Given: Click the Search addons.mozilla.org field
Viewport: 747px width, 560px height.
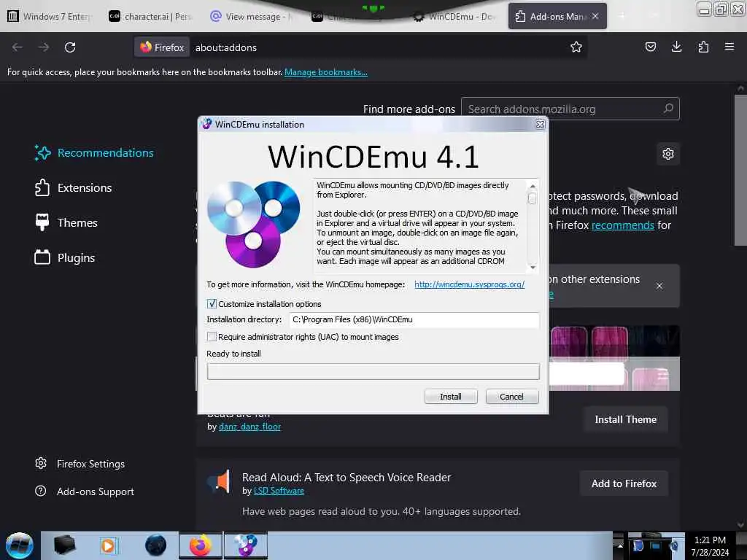Looking at the screenshot, I should (570, 109).
